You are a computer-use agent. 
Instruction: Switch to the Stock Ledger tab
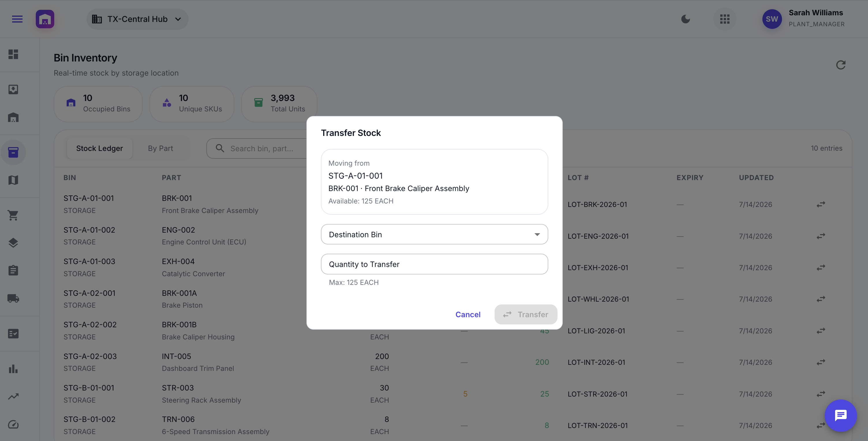pos(99,148)
